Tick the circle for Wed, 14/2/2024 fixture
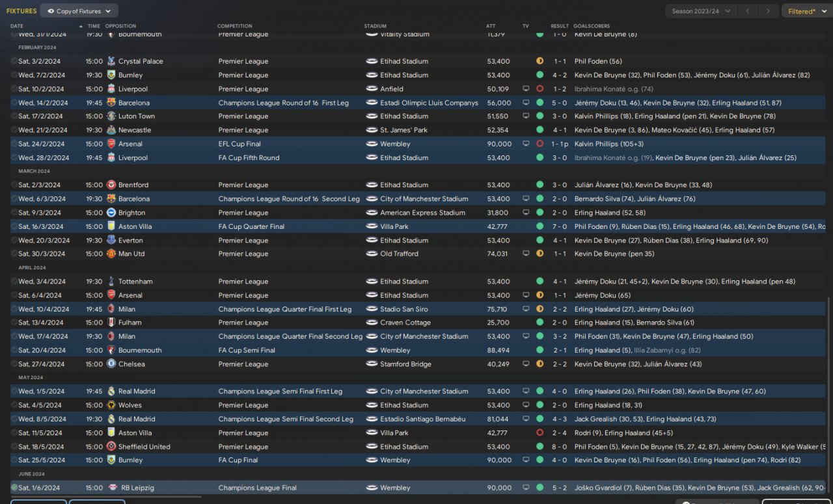The image size is (833, 504). pos(14,103)
